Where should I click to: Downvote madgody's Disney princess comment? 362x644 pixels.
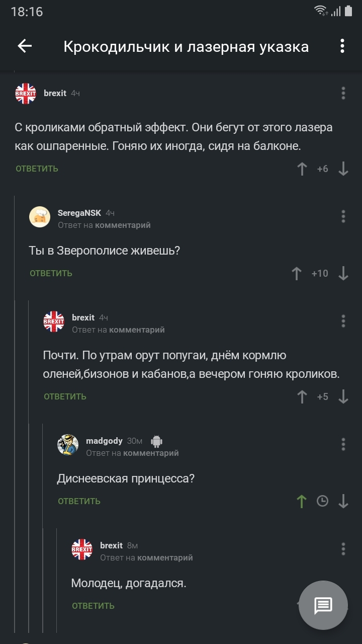click(343, 501)
